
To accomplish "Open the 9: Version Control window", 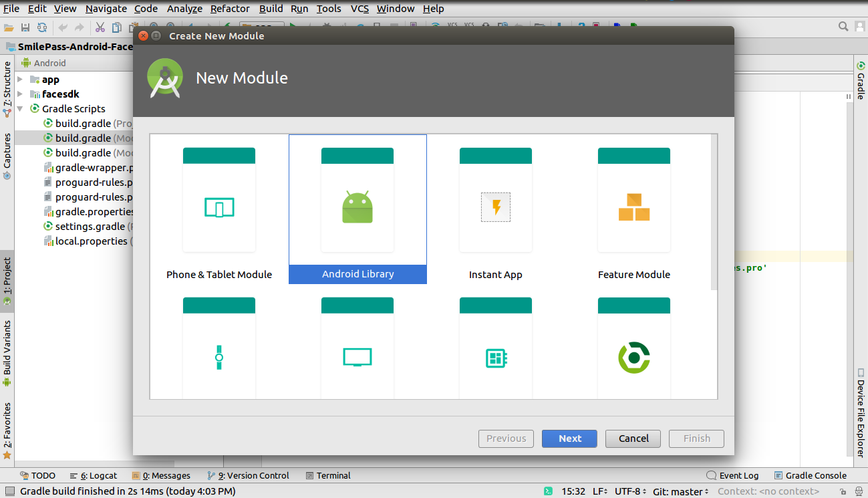I will pyautogui.click(x=248, y=475).
